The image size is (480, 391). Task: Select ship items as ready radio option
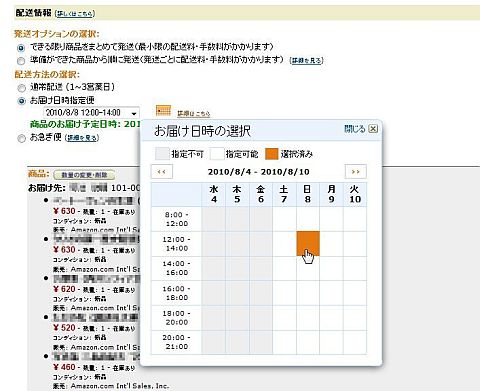(x=21, y=61)
